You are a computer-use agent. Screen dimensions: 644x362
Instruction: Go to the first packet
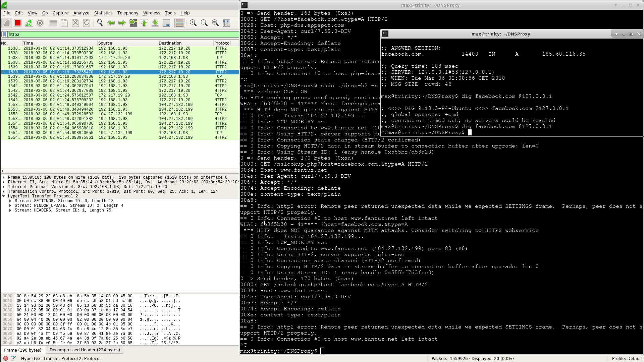[144, 23]
